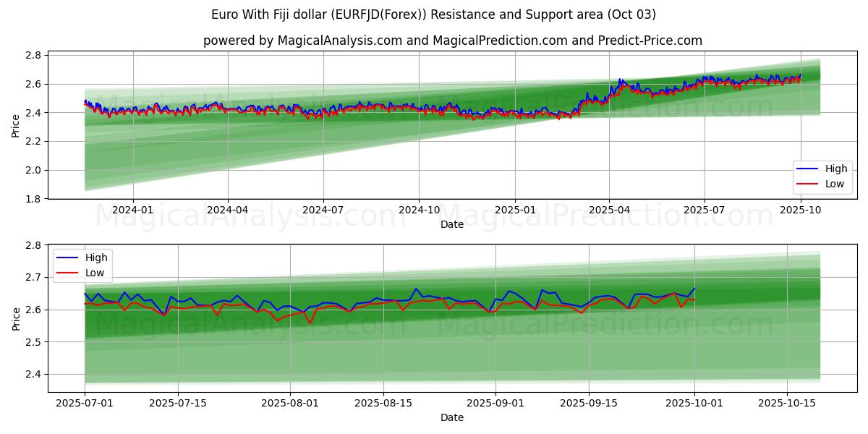Click the 2025-07-01 date on bottom axis
The image size is (868, 434).
tap(85, 404)
